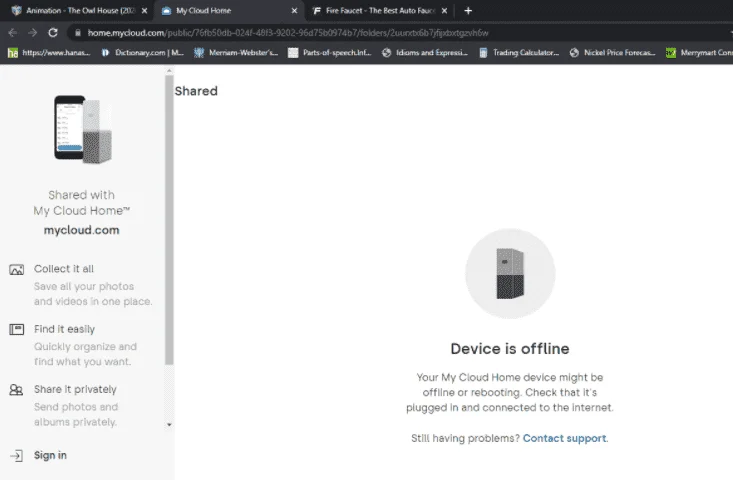733x480 pixels.
Task: Click the Find it easily folder icon
Action: coord(16,330)
